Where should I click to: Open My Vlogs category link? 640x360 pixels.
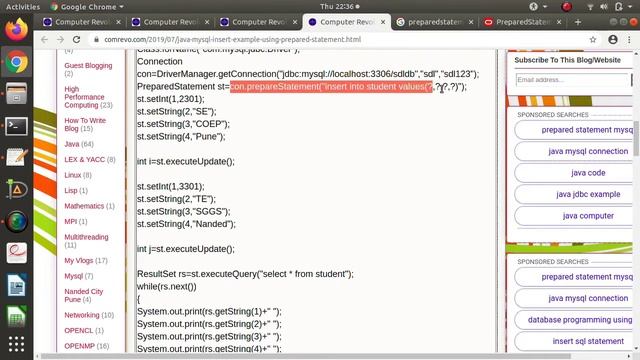[x=78, y=260]
